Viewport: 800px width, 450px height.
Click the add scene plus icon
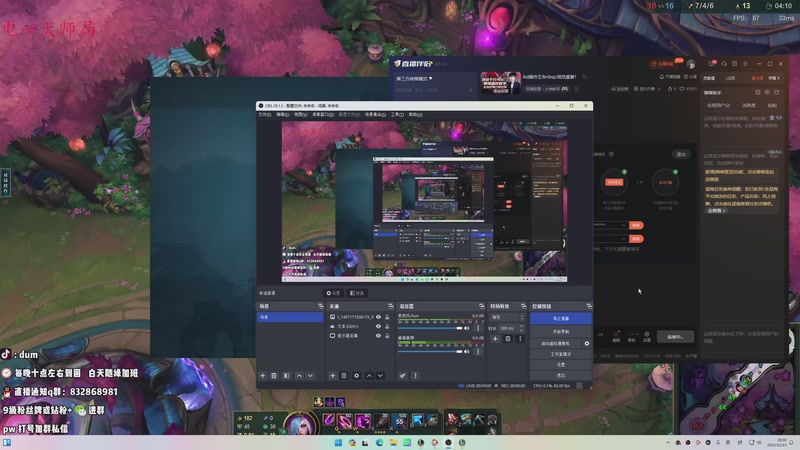(262, 376)
